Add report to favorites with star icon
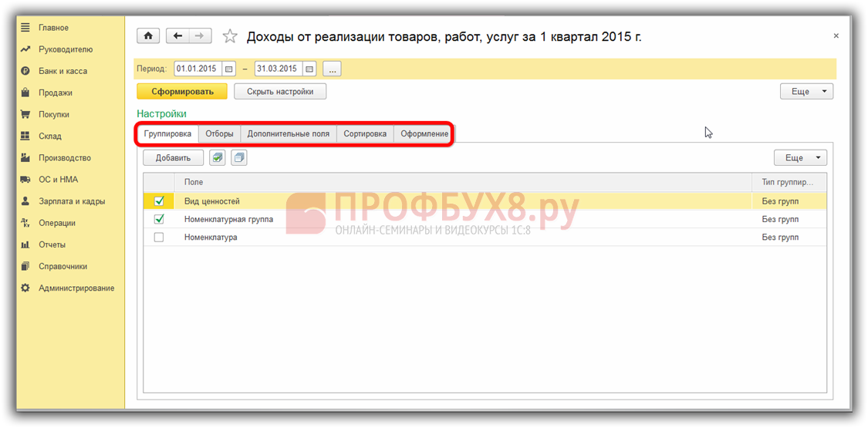Image resolution: width=868 pixels, height=428 pixels. 229,36
